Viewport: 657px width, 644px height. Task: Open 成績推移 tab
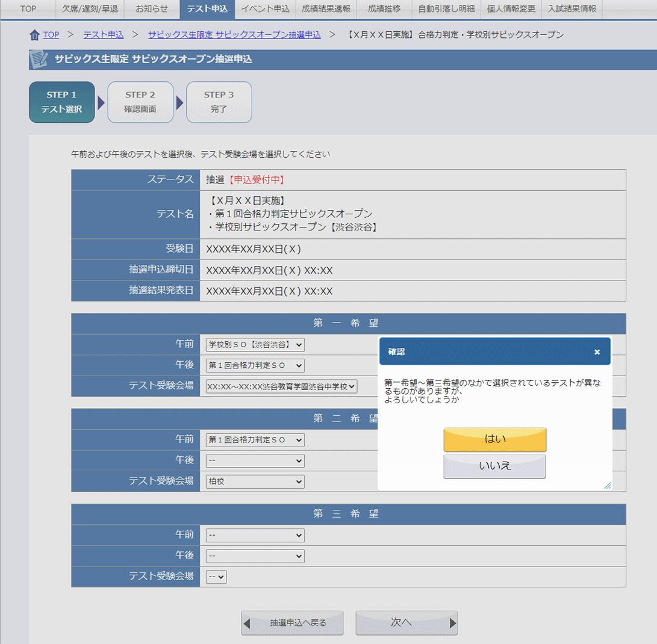384,9
